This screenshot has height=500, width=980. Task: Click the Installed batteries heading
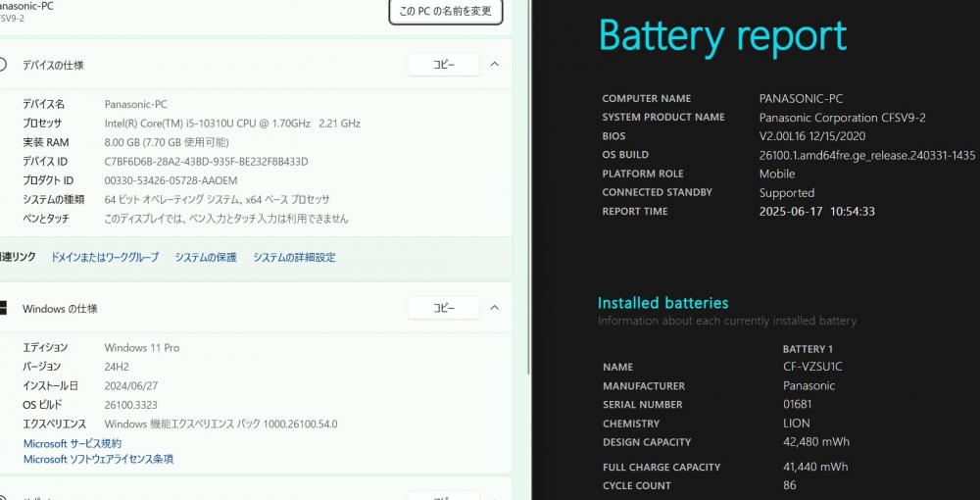pyautogui.click(x=663, y=303)
